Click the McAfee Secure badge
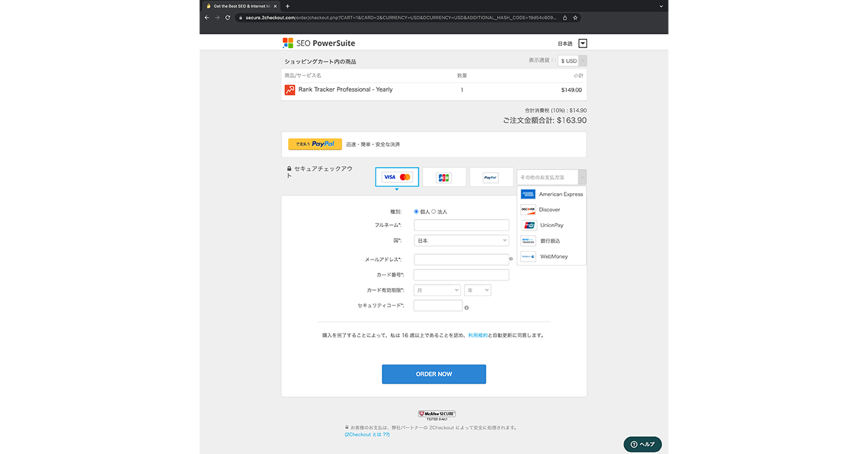 click(x=436, y=415)
